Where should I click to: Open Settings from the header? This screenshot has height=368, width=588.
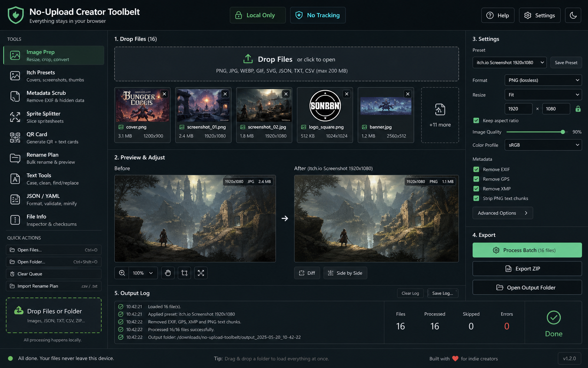tap(540, 15)
